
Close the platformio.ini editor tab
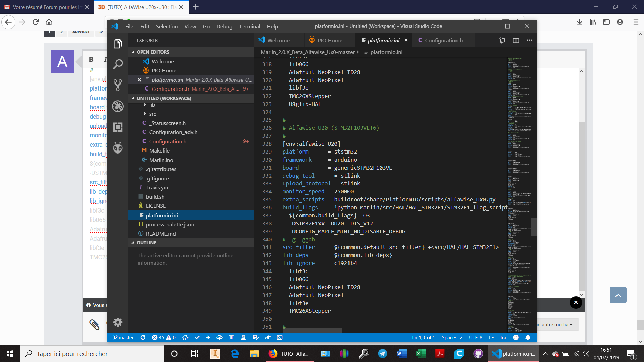(x=406, y=40)
